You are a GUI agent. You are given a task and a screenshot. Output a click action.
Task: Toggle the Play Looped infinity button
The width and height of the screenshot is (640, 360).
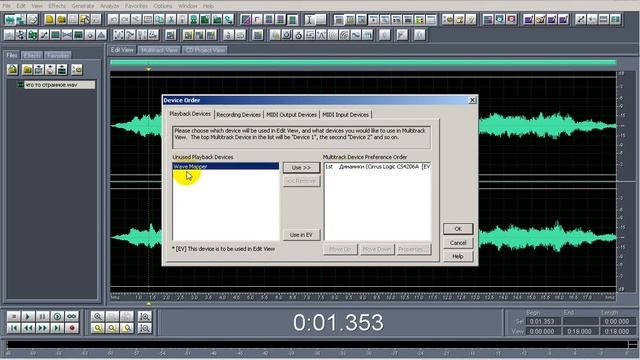tap(72, 316)
